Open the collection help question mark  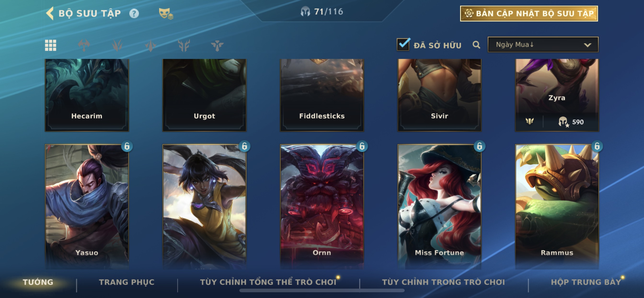pyautogui.click(x=134, y=13)
